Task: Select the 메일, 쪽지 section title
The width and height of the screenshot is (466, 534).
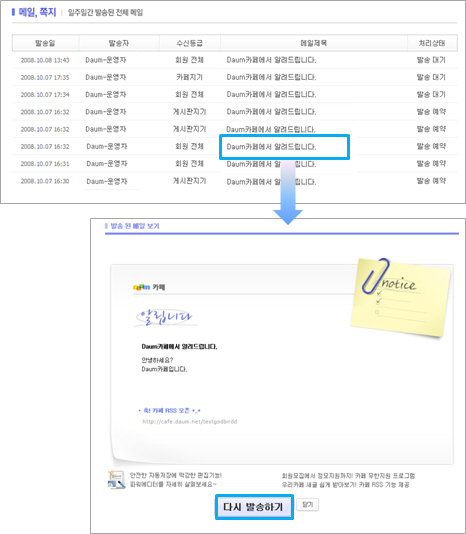Action: tap(37, 12)
